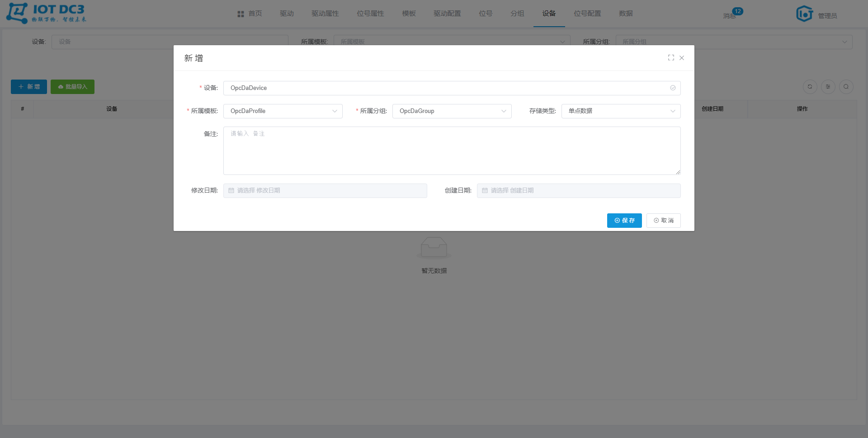Expand the 所属分组 dropdown showing OpcDaGroup
The width and height of the screenshot is (868, 438).
[452, 111]
